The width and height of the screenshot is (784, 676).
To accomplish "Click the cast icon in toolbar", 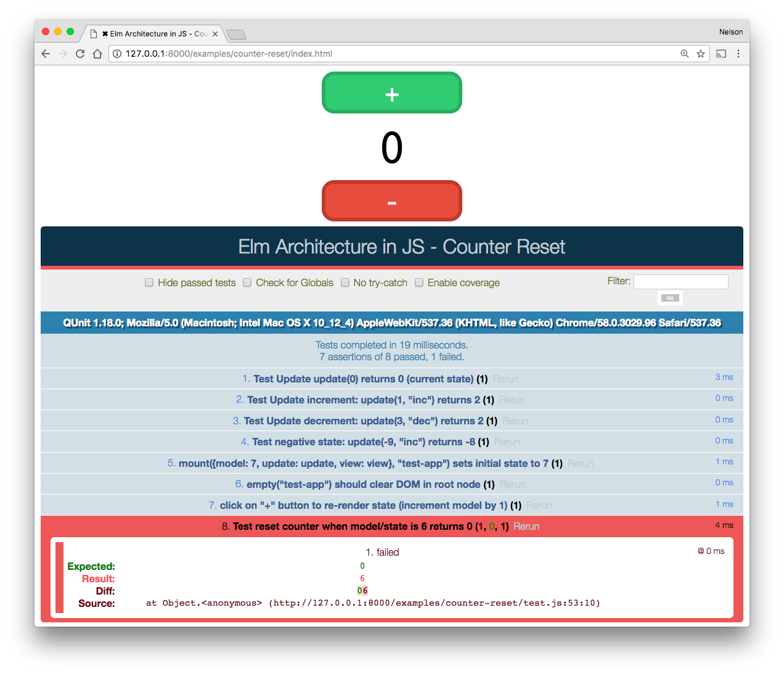I will pyautogui.click(x=721, y=54).
